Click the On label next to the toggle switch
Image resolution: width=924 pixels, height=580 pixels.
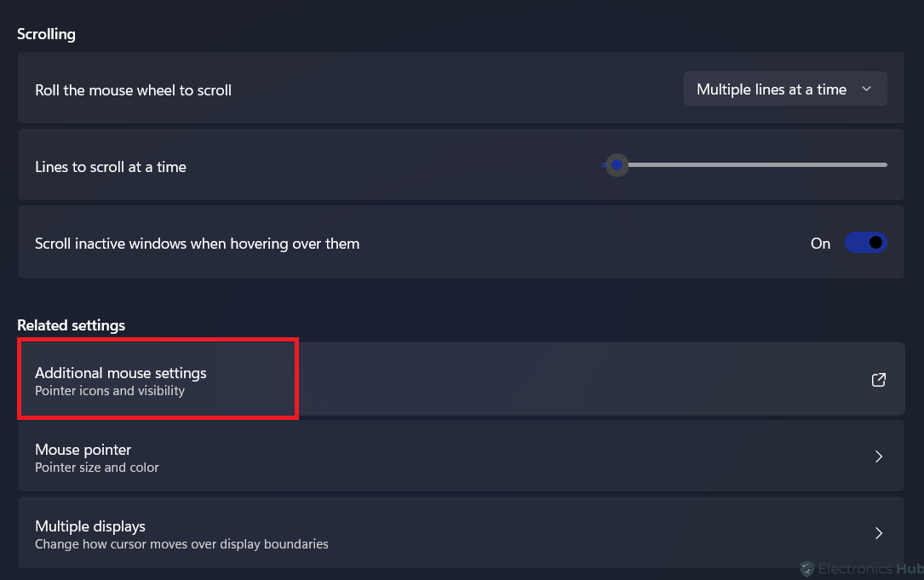tap(820, 244)
